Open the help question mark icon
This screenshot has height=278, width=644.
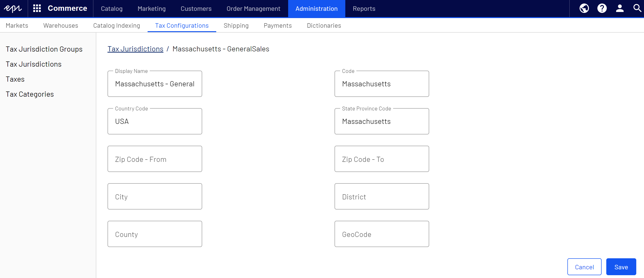click(x=602, y=8)
